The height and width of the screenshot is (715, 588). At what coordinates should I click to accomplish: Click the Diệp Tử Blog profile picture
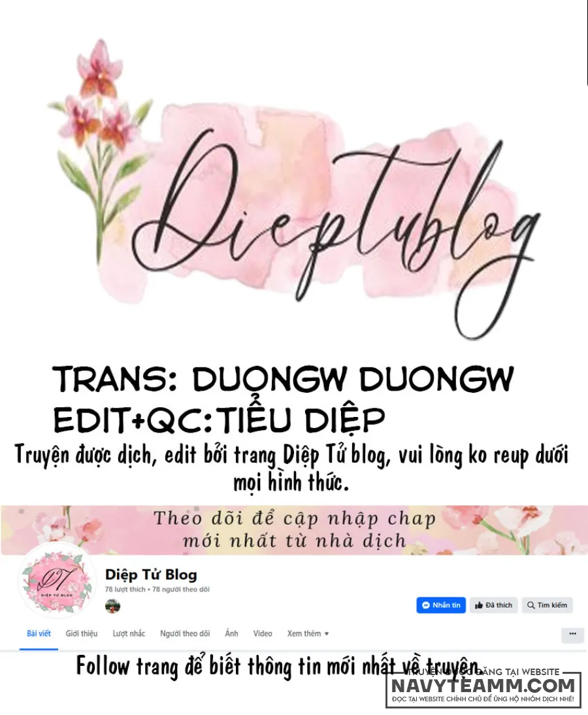57,581
